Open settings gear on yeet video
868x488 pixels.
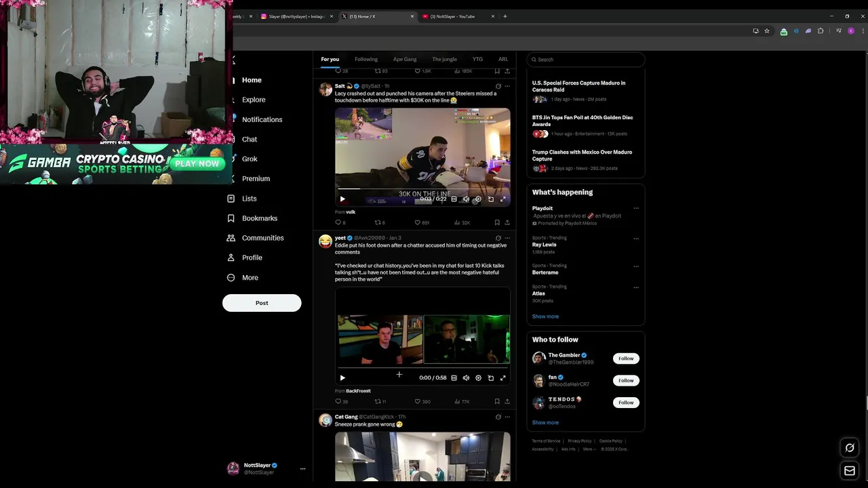[x=478, y=378]
